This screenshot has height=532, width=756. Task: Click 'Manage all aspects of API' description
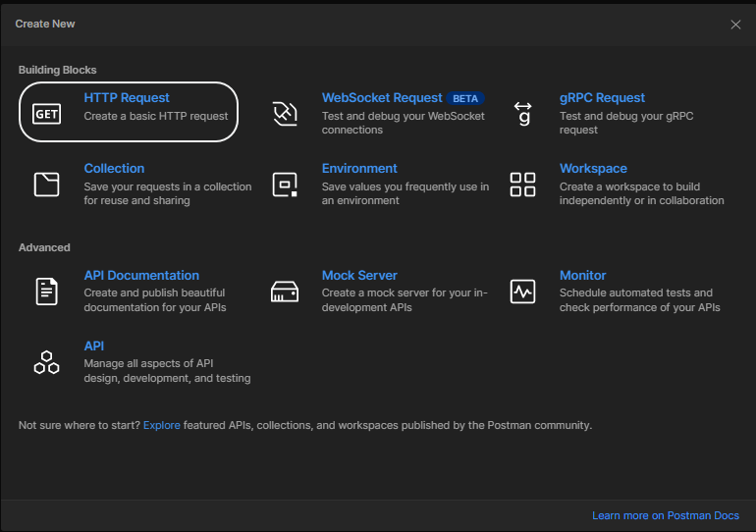(167, 371)
